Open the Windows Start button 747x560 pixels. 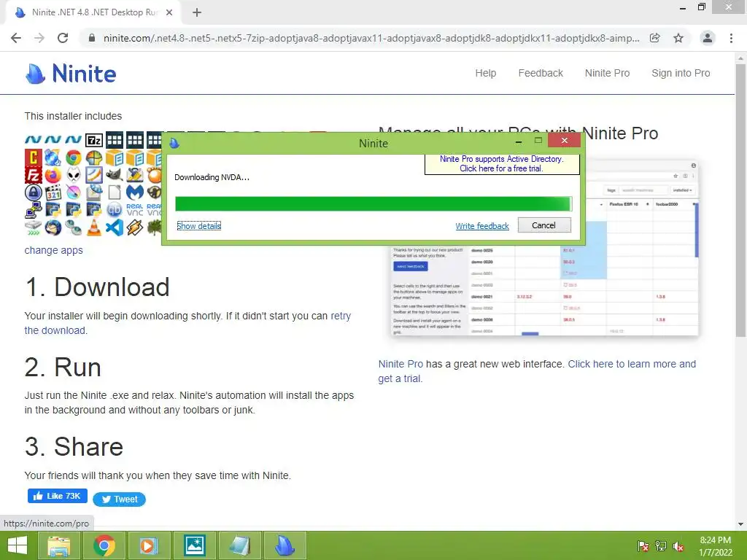(x=18, y=545)
